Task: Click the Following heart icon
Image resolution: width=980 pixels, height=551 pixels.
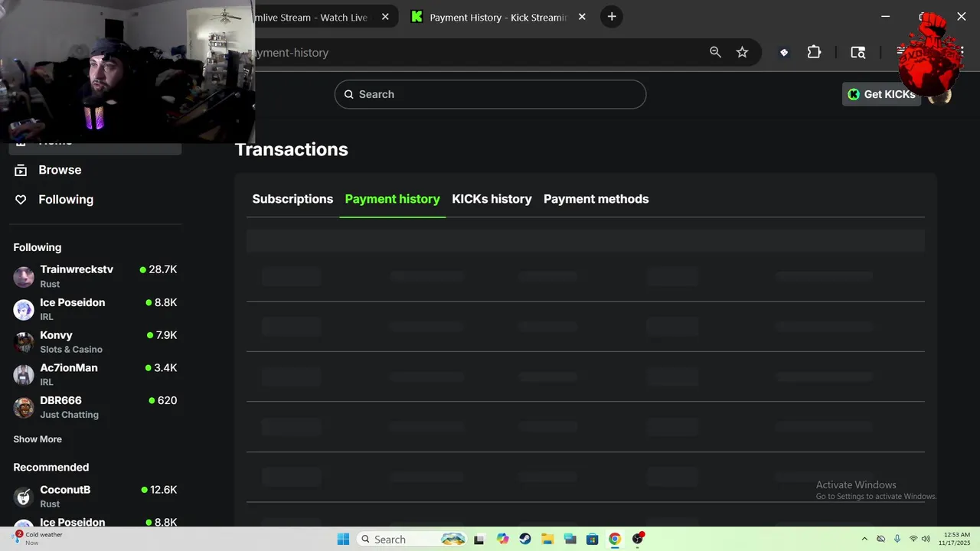Action: 21,200
